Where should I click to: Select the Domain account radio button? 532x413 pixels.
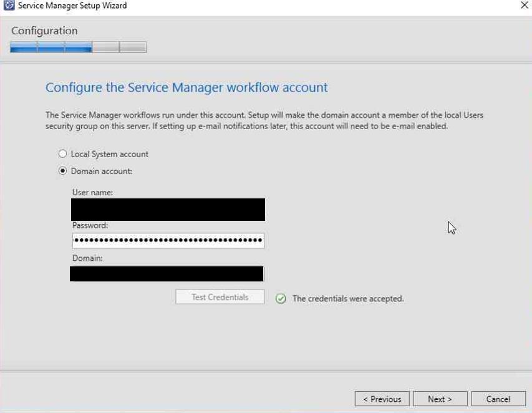[x=63, y=171]
